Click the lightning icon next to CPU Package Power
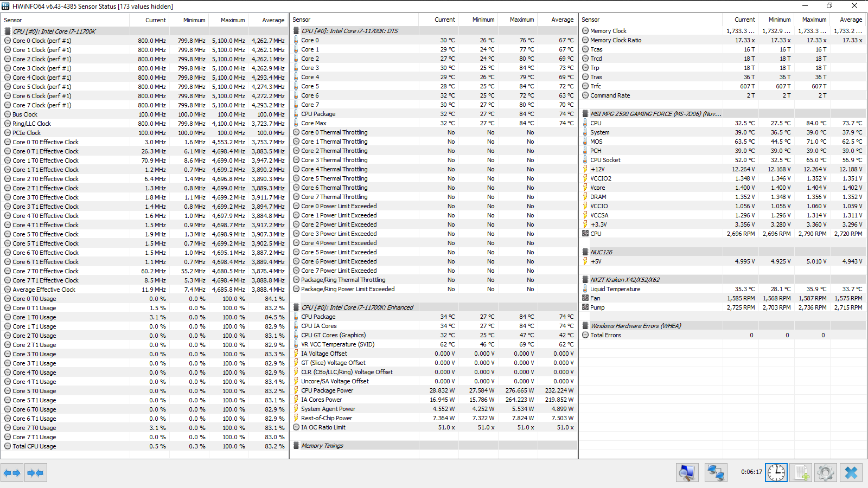This screenshot has width=868, height=488. [296, 390]
